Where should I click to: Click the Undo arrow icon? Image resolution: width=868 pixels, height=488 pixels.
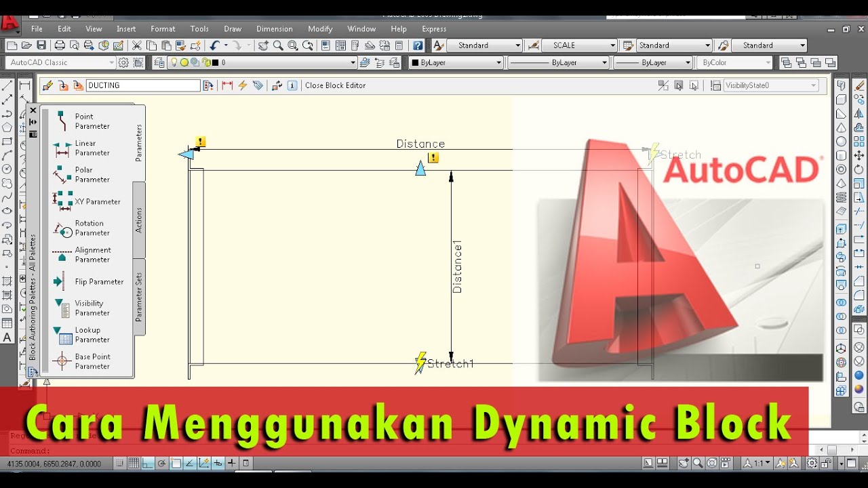[x=214, y=45]
